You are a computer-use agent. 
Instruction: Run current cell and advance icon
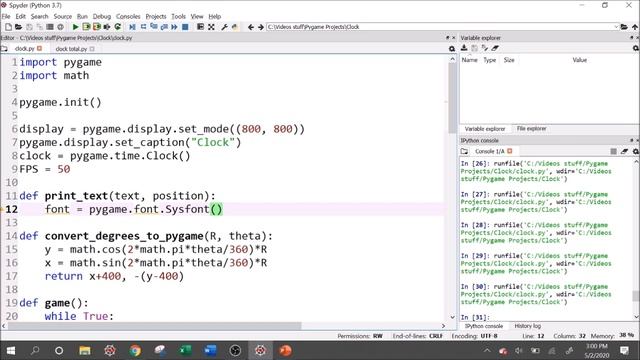pyautogui.click(x=97, y=27)
